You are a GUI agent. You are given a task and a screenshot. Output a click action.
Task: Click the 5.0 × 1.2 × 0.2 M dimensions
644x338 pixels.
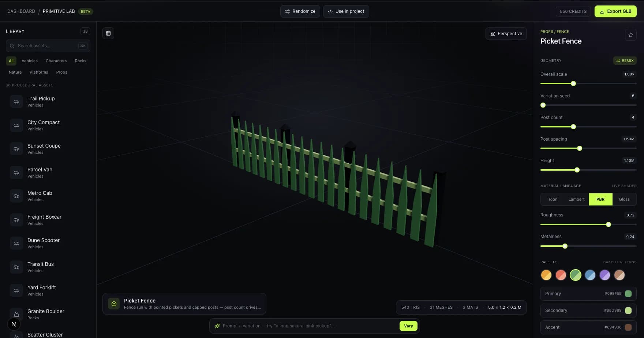pyautogui.click(x=505, y=308)
